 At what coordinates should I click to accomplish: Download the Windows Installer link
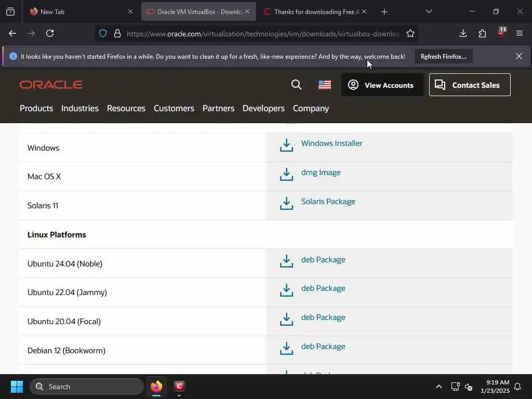(x=331, y=143)
